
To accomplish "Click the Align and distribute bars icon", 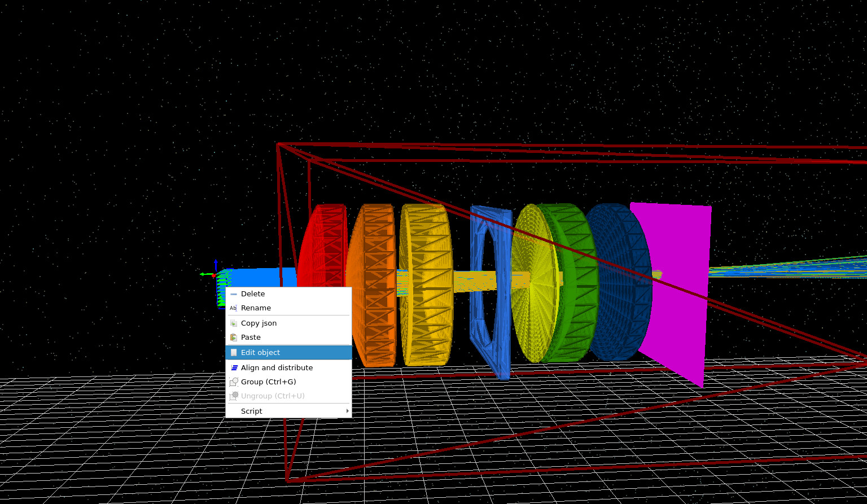I will click(x=233, y=367).
